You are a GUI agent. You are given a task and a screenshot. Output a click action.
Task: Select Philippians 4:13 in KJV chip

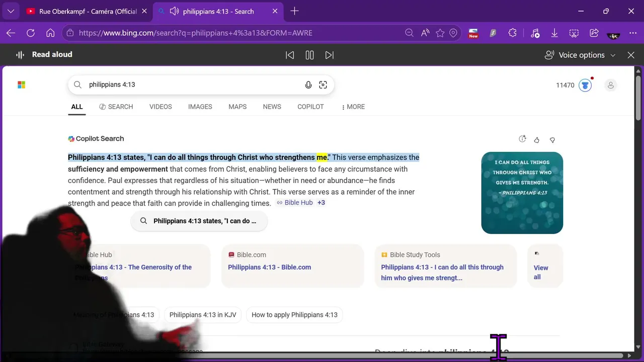tap(203, 315)
